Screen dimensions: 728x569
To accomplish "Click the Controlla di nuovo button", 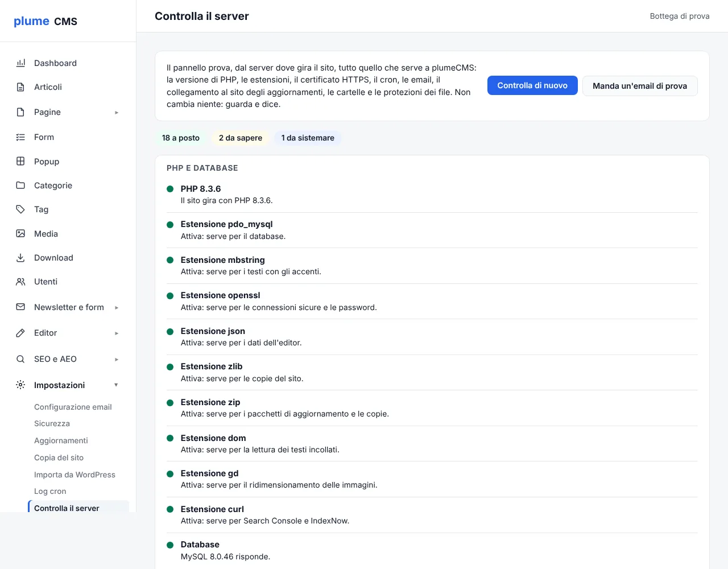I will pos(532,85).
